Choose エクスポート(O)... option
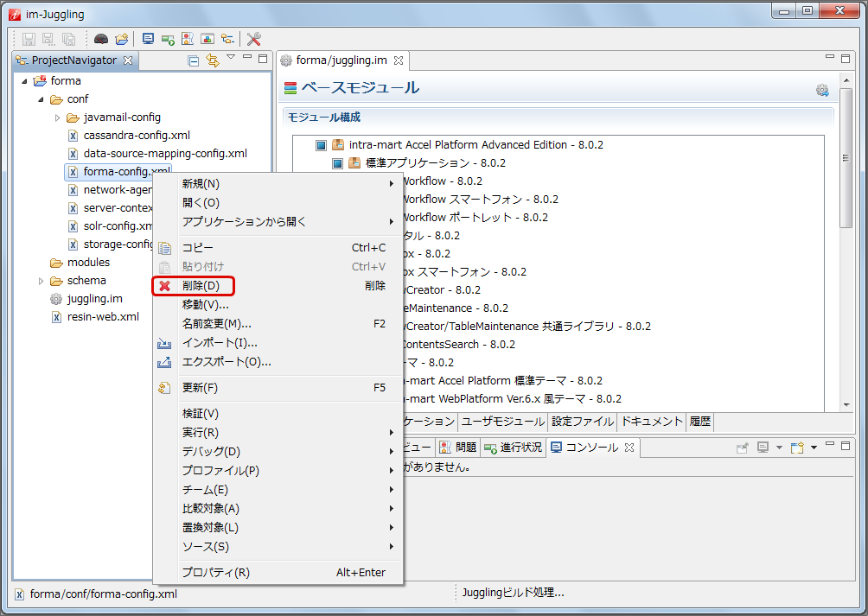Screen dimensions: 868x616 (x=278, y=362)
